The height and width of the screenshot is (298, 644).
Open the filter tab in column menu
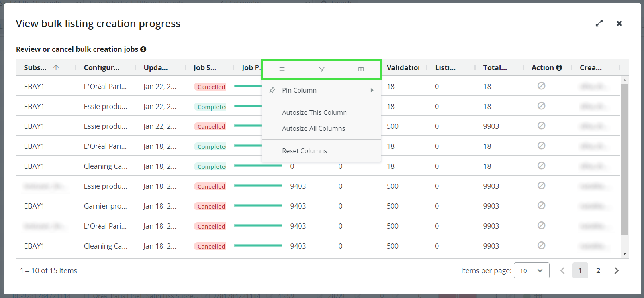[x=321, y=69]
